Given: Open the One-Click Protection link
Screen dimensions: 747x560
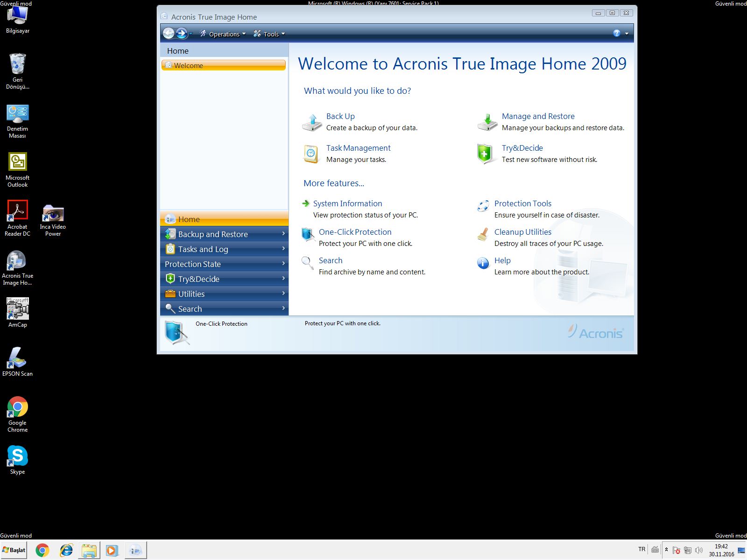Looking at the screenshot, I should (355, 232).
